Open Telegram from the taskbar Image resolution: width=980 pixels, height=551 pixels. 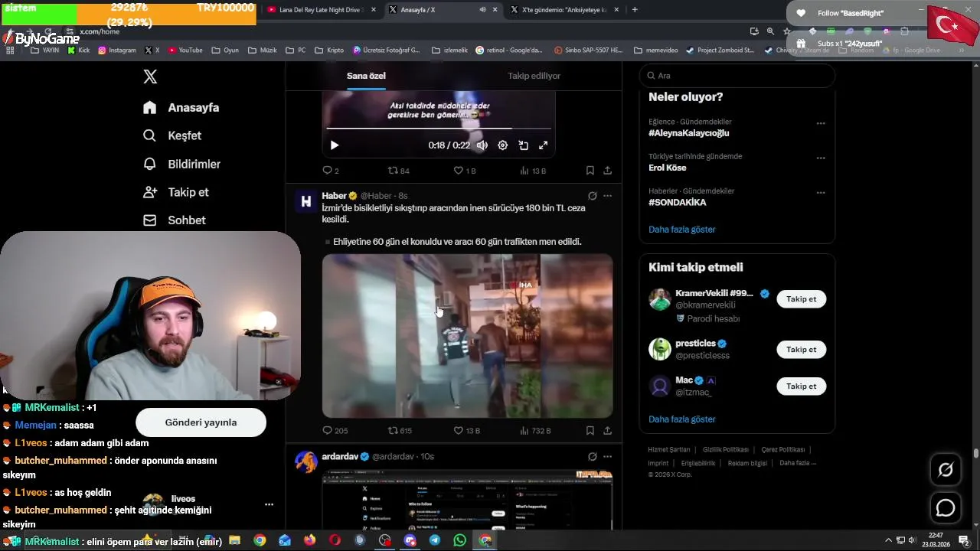point(435,540)
